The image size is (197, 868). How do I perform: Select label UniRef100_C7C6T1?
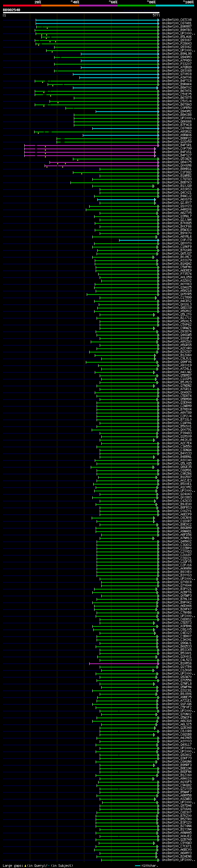pos(177,846)
